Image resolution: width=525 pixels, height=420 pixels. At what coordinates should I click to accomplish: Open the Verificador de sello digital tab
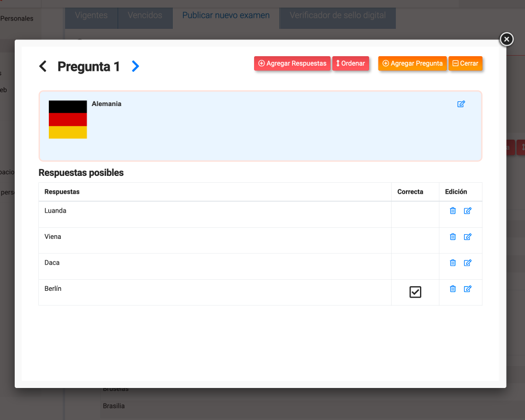coord(338,15)
